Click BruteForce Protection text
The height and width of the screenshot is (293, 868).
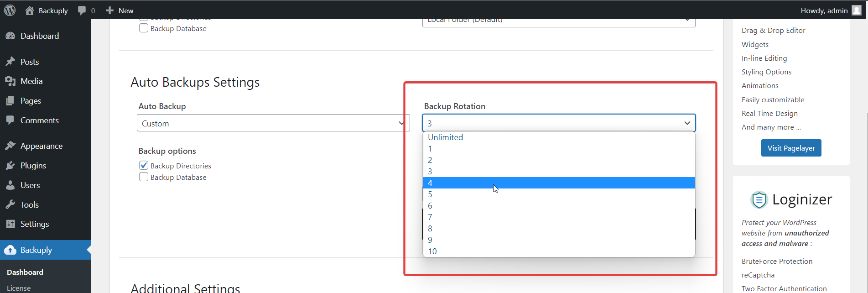777,262
